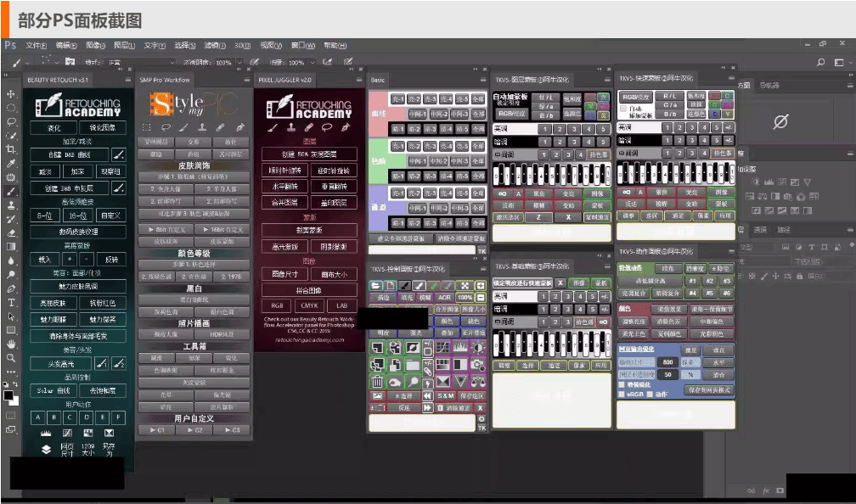Open the 滤镜 menu
The width and height of the screenshot is (856, 504).
pyautogui.click(x=215, y=45)
